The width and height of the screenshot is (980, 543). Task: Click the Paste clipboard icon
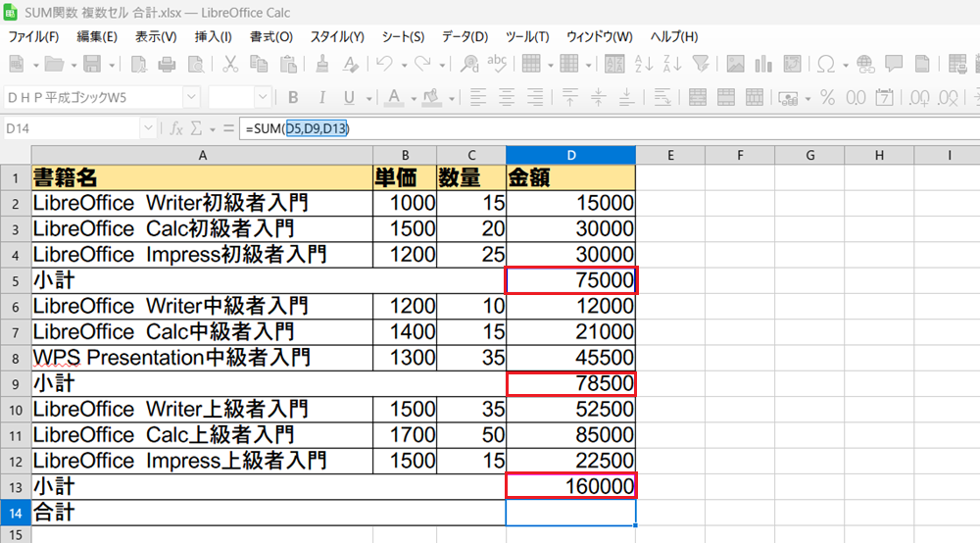pos(288,64)
